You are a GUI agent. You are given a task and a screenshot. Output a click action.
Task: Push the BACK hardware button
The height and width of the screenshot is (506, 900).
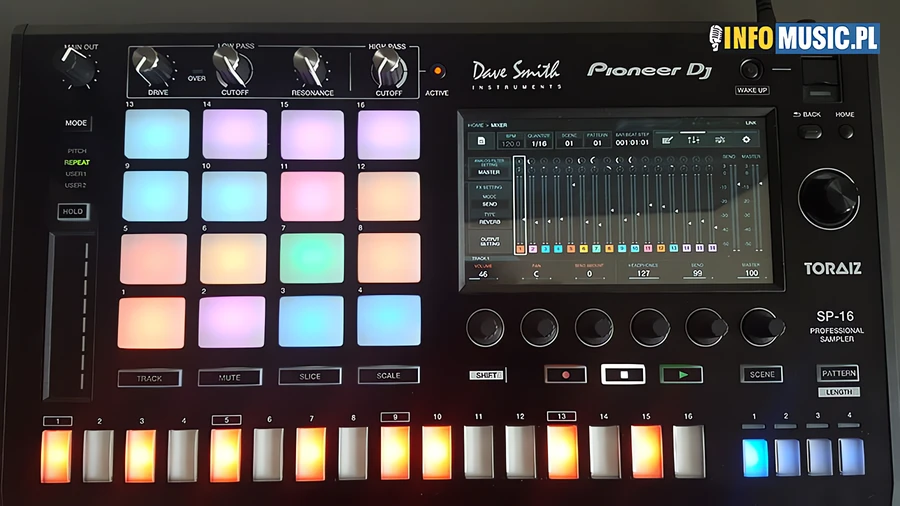[810, 132]
